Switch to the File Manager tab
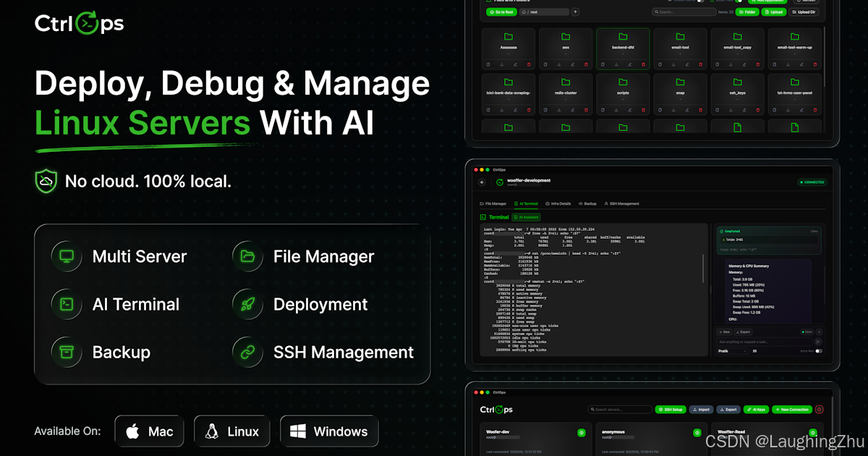868x456 pixels. pos(493,203)
